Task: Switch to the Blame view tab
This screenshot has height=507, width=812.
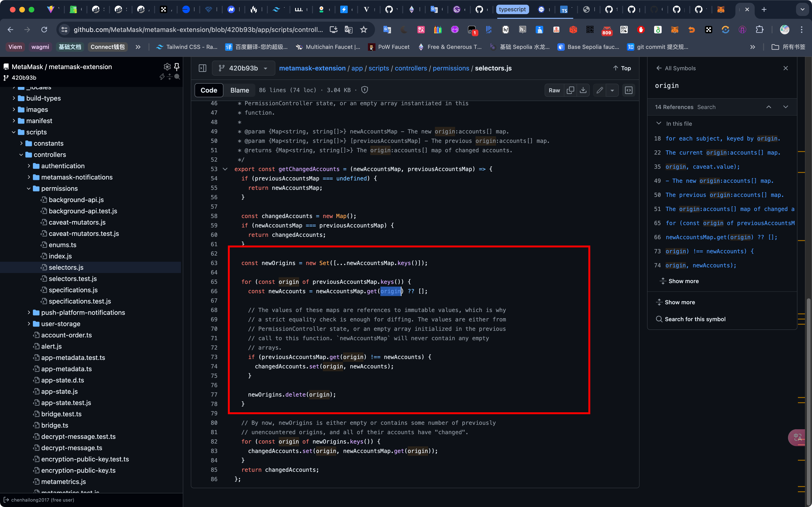Action: [239, 90]
